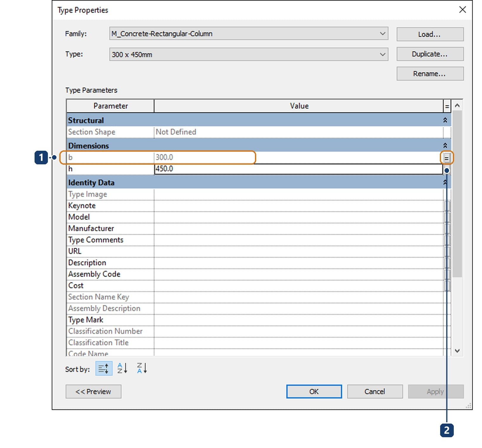Show the preview pane with << Preview
This screenshot has height=448, width=482.
click(x=93, y=392)
